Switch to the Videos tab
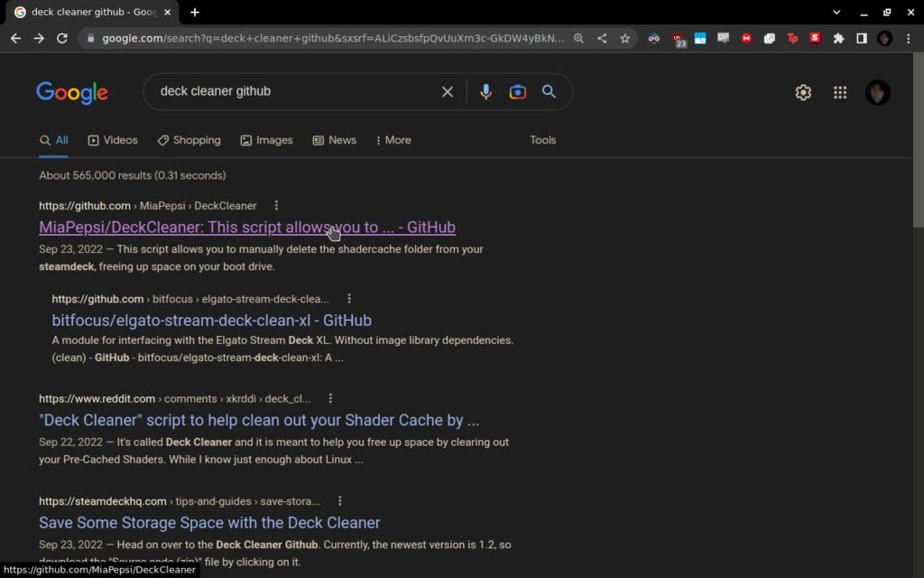 click(113, 140)
